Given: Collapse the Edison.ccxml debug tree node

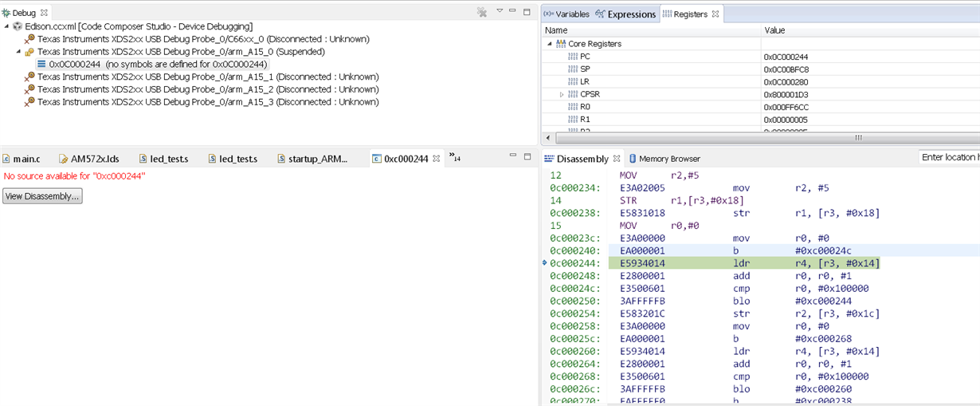Looking at the screenshot, I should coord(6,26).
